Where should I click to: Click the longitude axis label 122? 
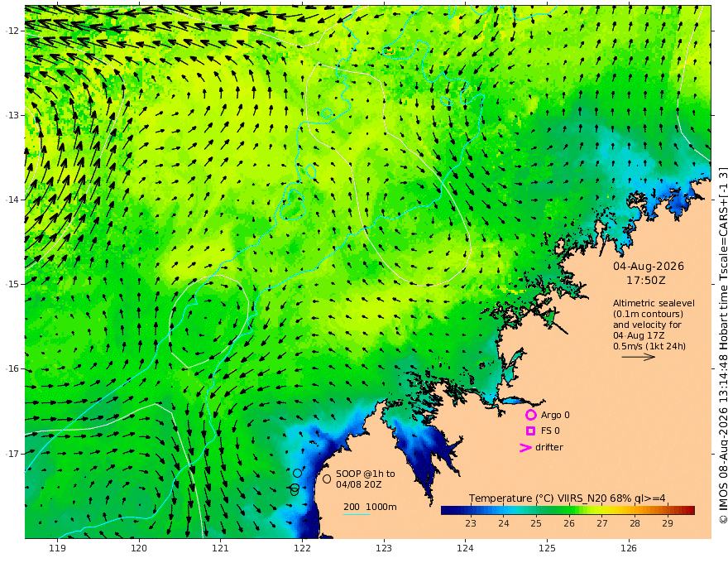point(302,549)
